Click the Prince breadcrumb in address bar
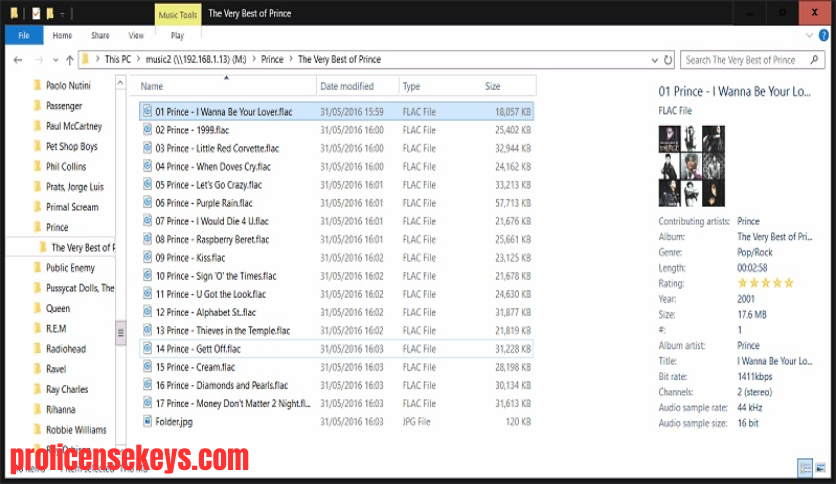The width and height of the screenshot is (836, 484). [272, 60]
